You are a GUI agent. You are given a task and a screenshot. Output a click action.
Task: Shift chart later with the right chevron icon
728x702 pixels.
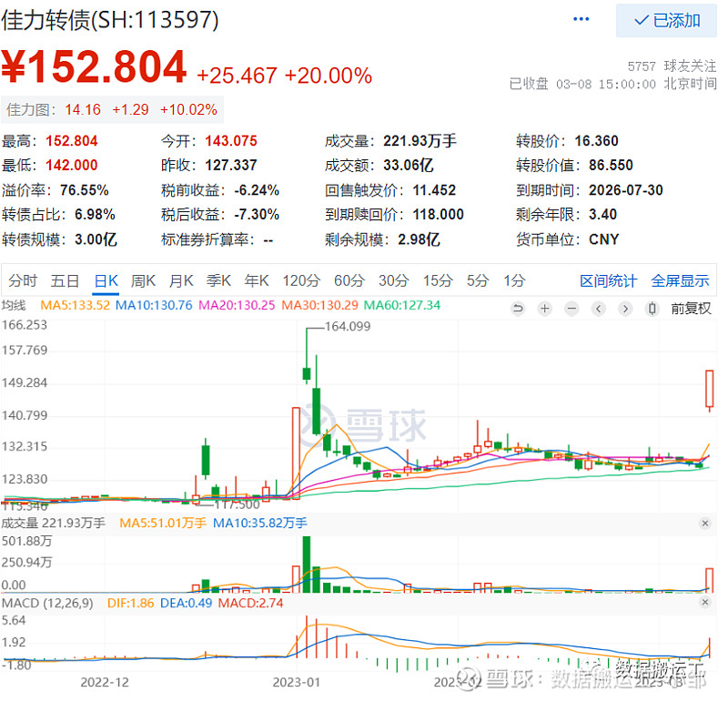tap(625, 308)
